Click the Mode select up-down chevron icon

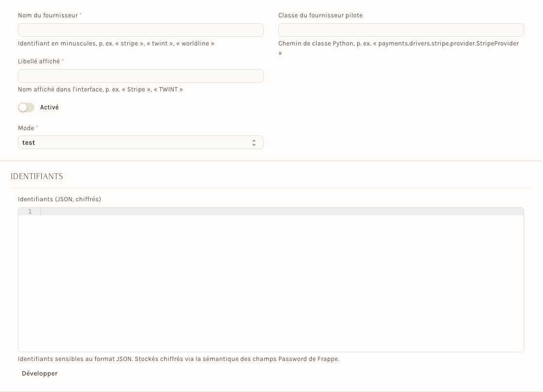pyautogui.click(x=254, y=143)
